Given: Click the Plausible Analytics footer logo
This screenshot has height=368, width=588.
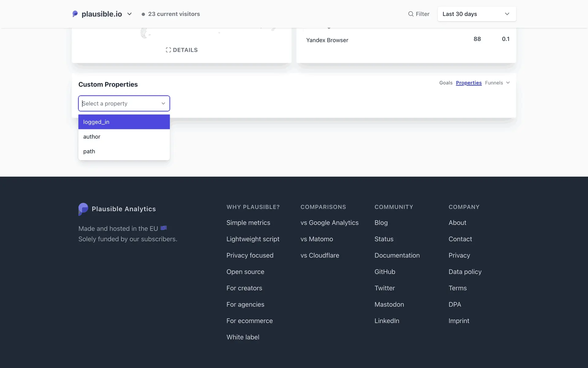Looking at the screenshot, I should click(83, 209).
